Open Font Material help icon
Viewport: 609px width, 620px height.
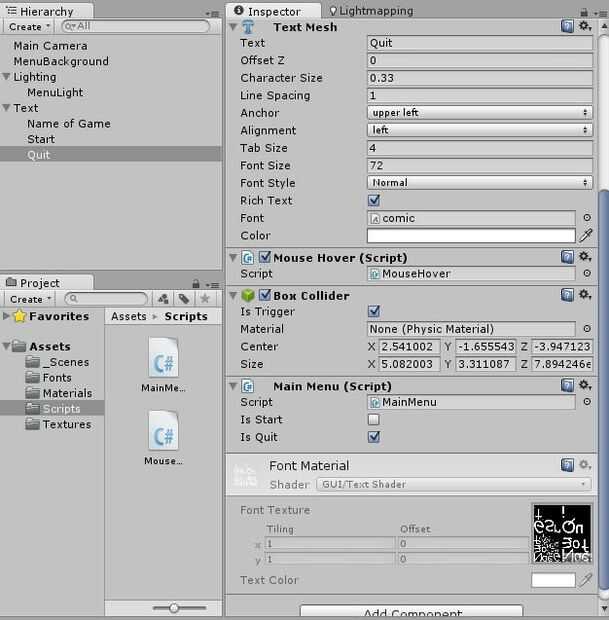point(567,465)
